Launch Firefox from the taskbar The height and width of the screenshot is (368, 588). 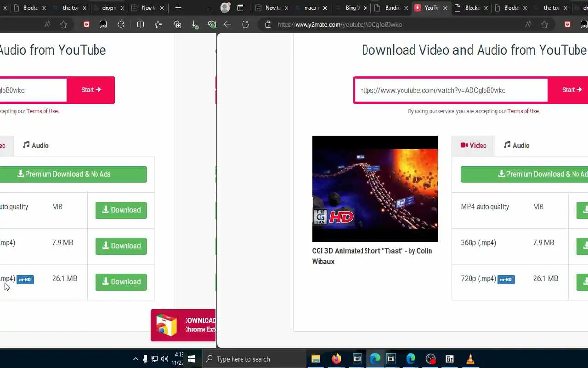click(336, 359)
